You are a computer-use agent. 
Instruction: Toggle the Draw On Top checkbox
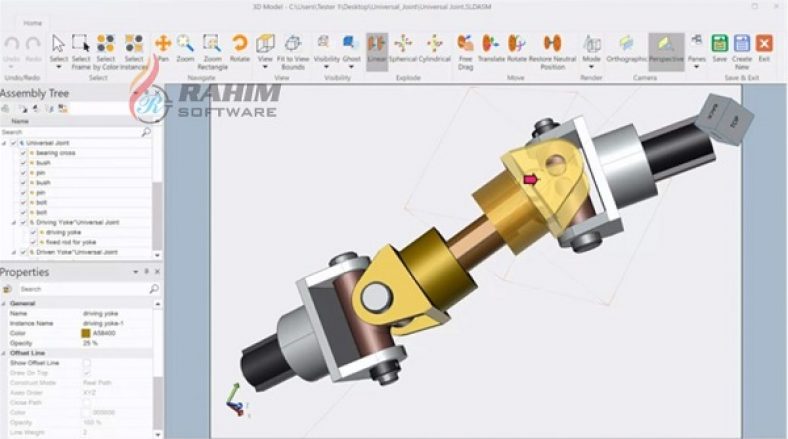86,373
